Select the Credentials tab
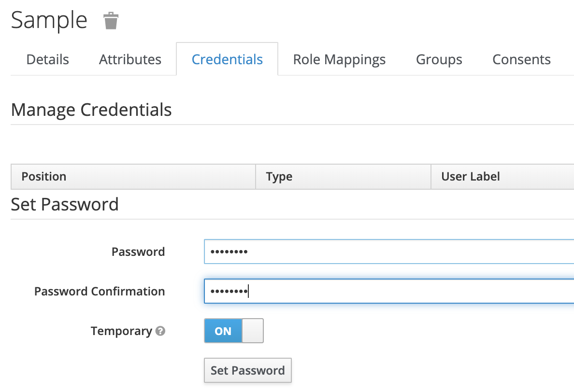Viewport: 574px width, 392px height. click(227, 59)
